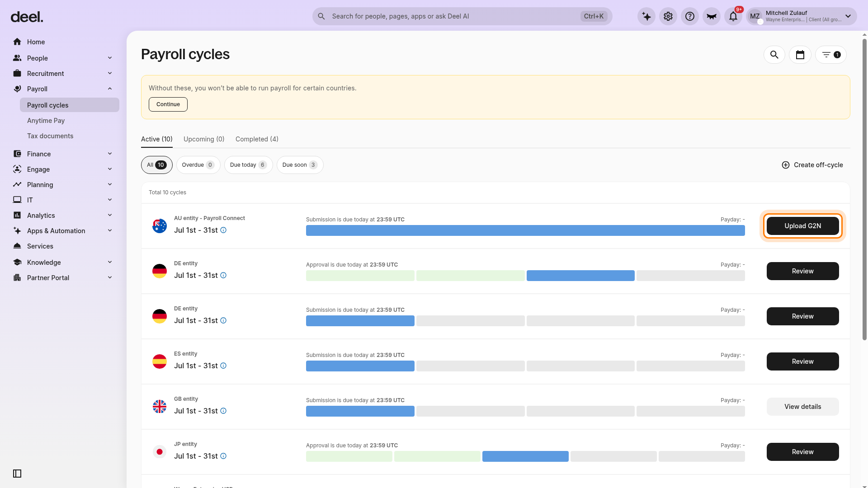Collapse the Payroll menu chevron
This screenshot has width=868, height=488.
coord(110,89)
